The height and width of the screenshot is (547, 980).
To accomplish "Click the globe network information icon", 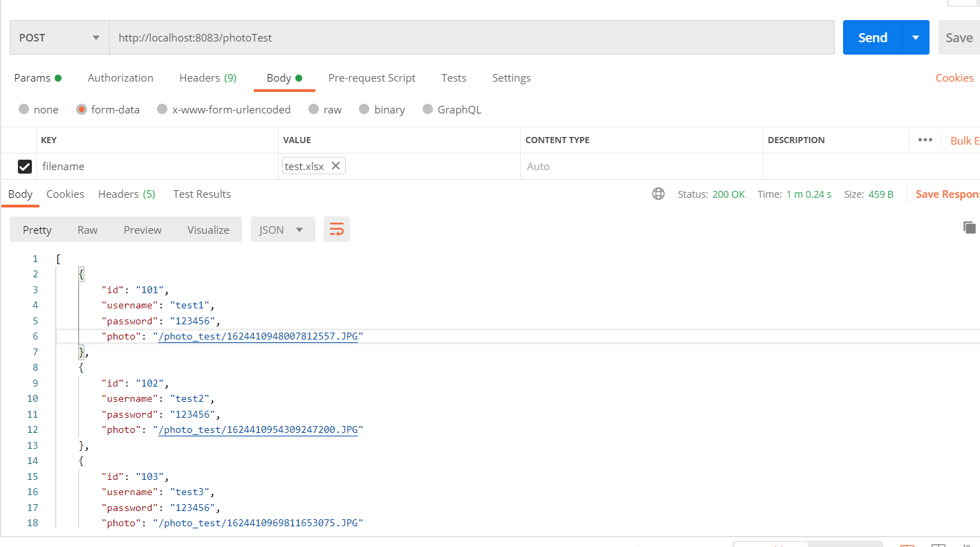I will pos(658,194).
